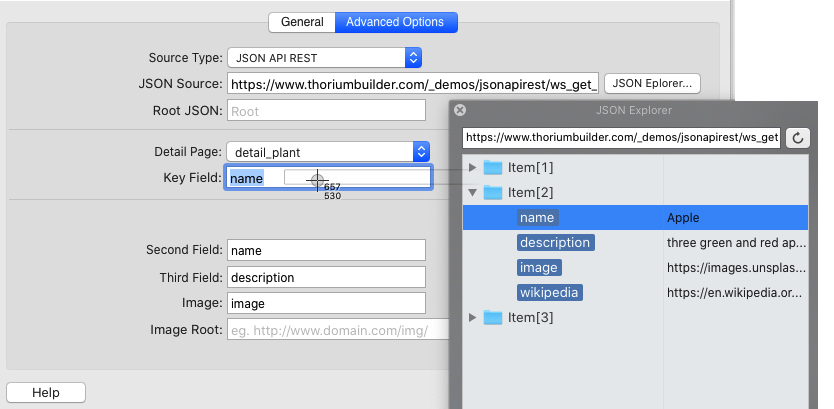Open the Detail Page dropdown
Image resolution: width=834 pixels, height=409 pixels.
click(421, 152)
